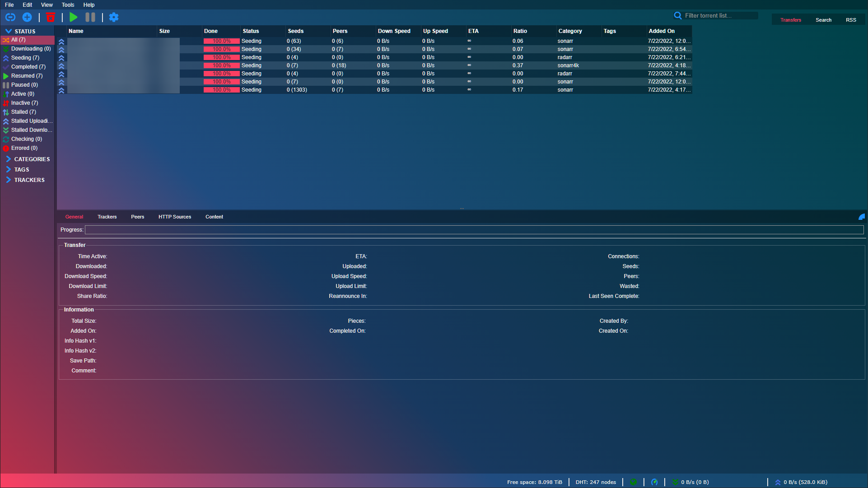The height and width of the screenshot is (488, 868).
Task: Open the File menu
Action: 9,5
